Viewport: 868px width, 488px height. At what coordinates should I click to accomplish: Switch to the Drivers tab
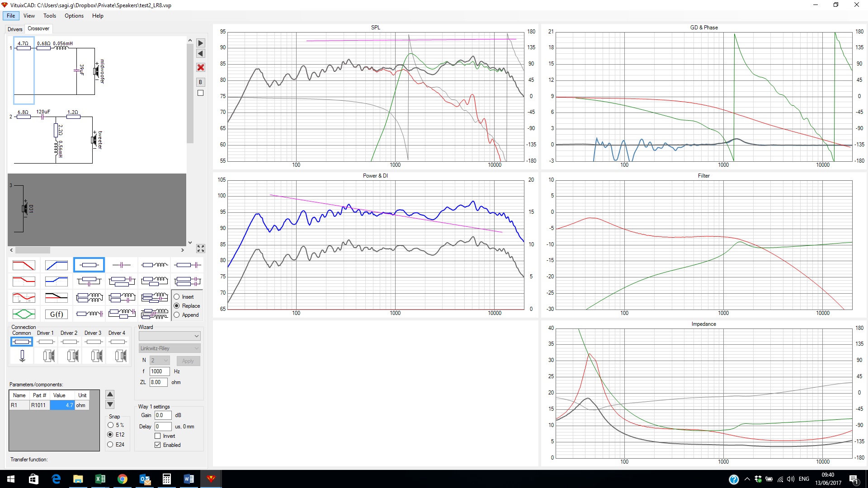click(x=15, y=29)
